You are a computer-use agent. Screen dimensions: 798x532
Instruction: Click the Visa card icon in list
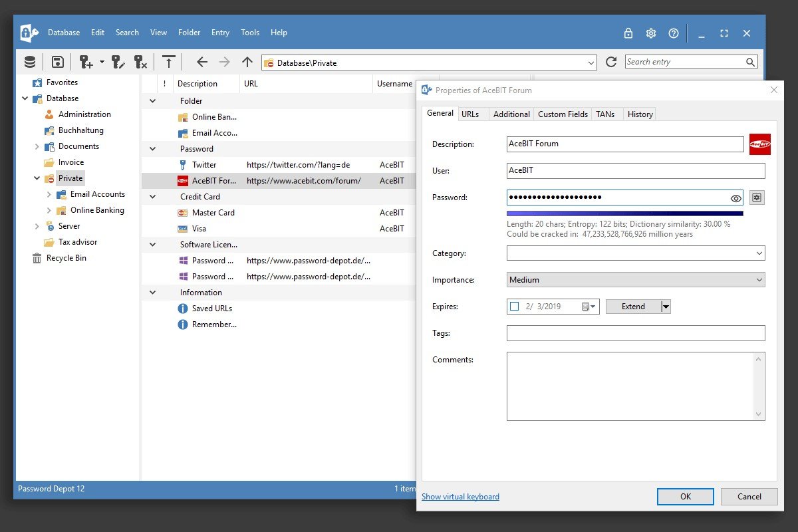(x=183, y=229)
